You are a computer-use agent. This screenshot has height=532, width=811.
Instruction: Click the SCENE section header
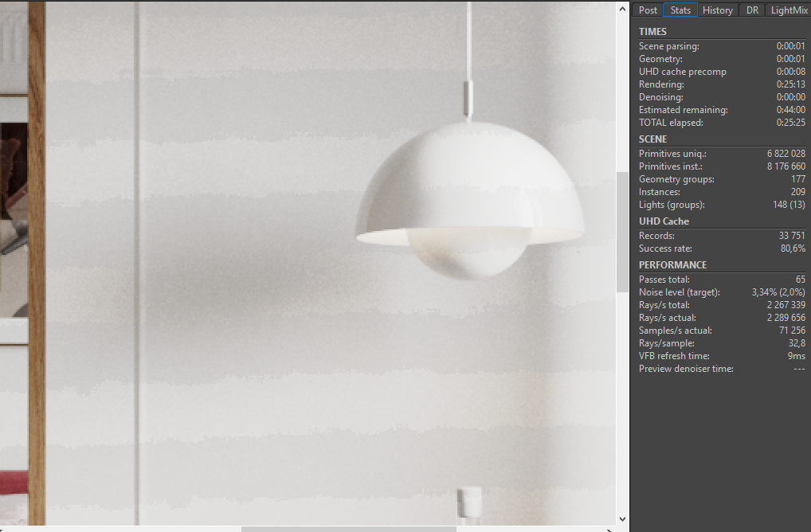click(x=652, y=139)
